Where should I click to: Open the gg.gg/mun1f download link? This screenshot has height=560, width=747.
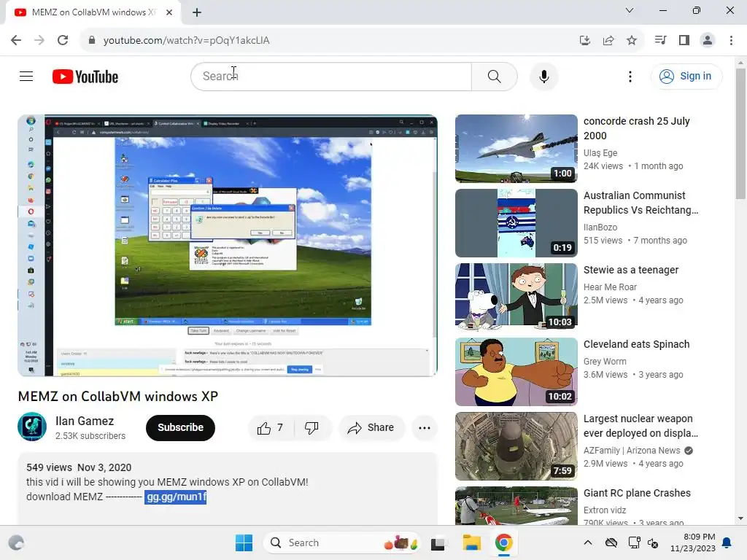click(x=177, y=497)
